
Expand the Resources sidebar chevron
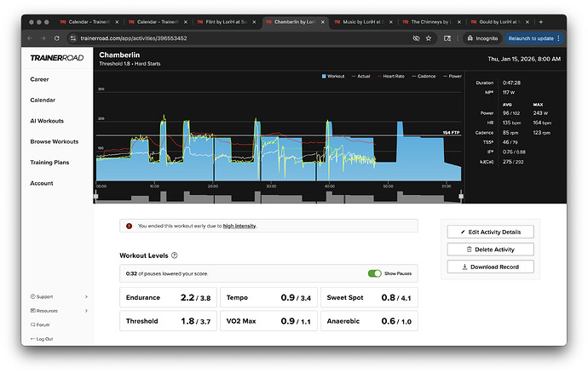click(86, 310)
